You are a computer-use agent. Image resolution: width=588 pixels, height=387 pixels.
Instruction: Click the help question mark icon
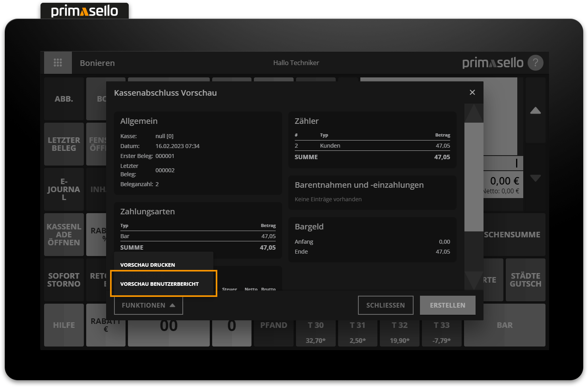tap(535, 63)
